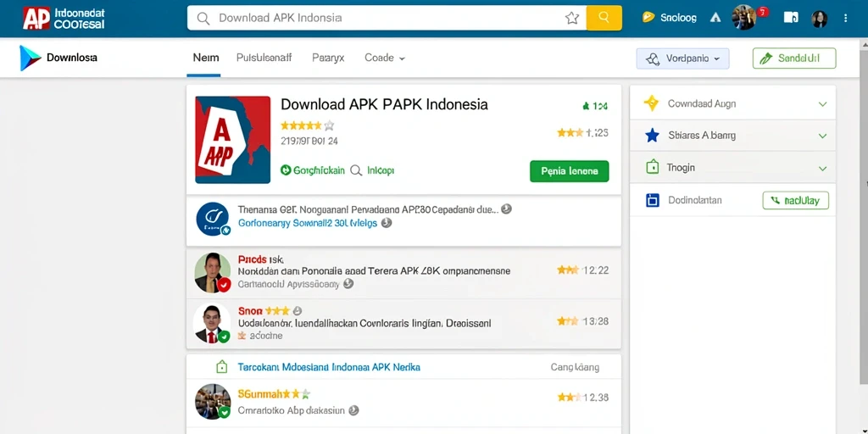Open the profile avatar with red notification badge
868x434 pixels.
744,18
